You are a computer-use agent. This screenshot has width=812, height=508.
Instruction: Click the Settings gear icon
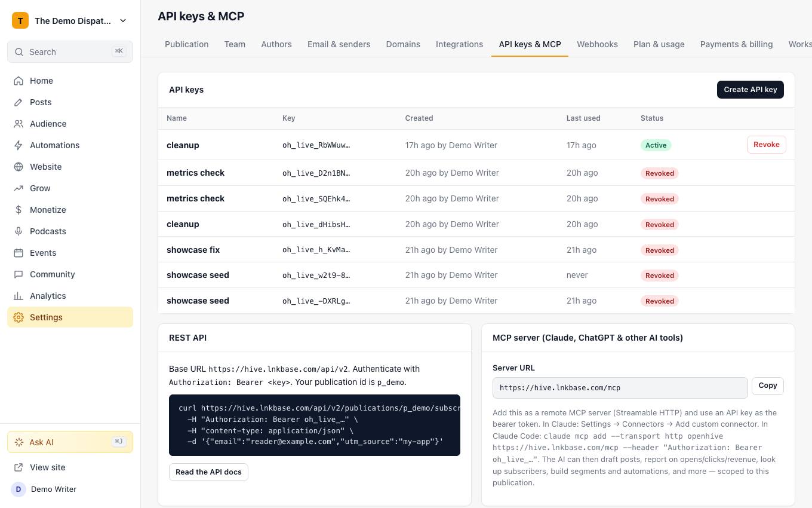19,317
